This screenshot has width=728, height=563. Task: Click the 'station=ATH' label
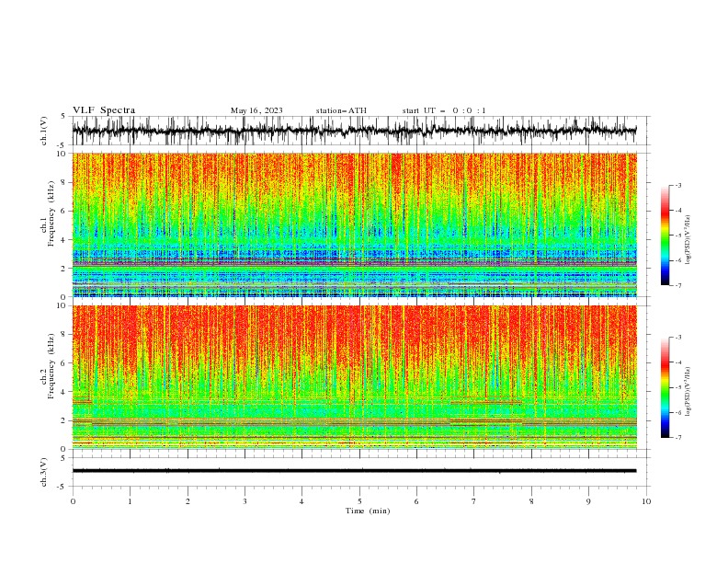pyautogui.click(x=341, y=110)
